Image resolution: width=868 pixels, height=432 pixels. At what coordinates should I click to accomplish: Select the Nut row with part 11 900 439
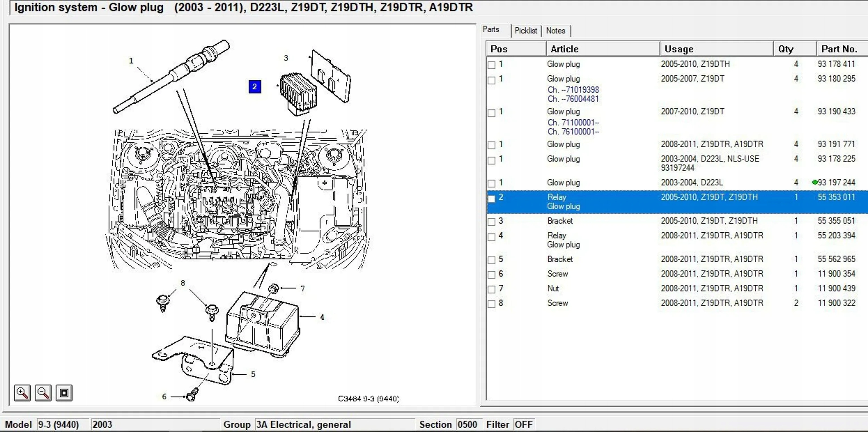coord(677,288)
